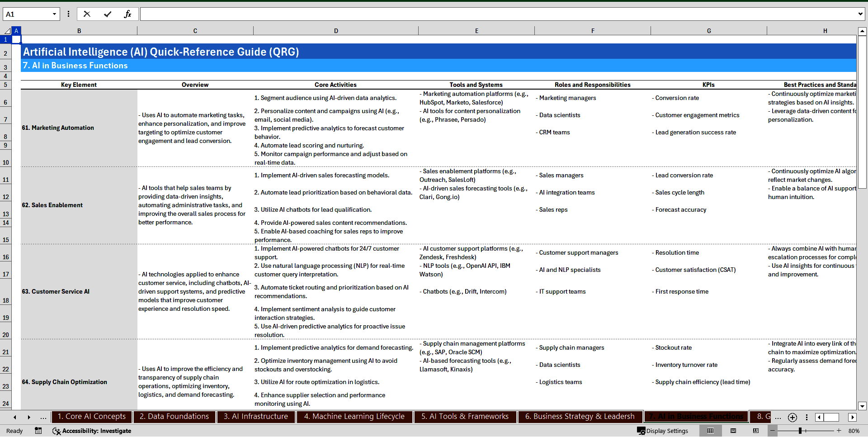The height and width of the screenshot is (437, 868).
Task: Switch to Page Layout view icon
Action: 734,431
